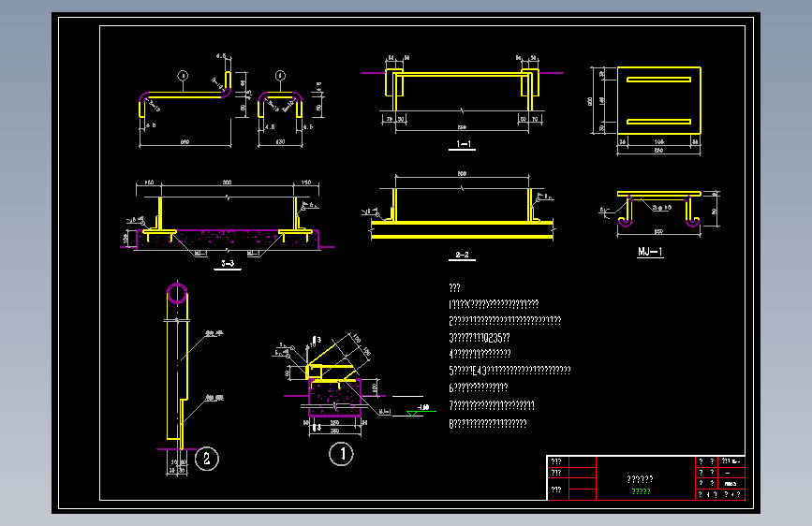Click the "1—1" section view label

click(463, 144)
